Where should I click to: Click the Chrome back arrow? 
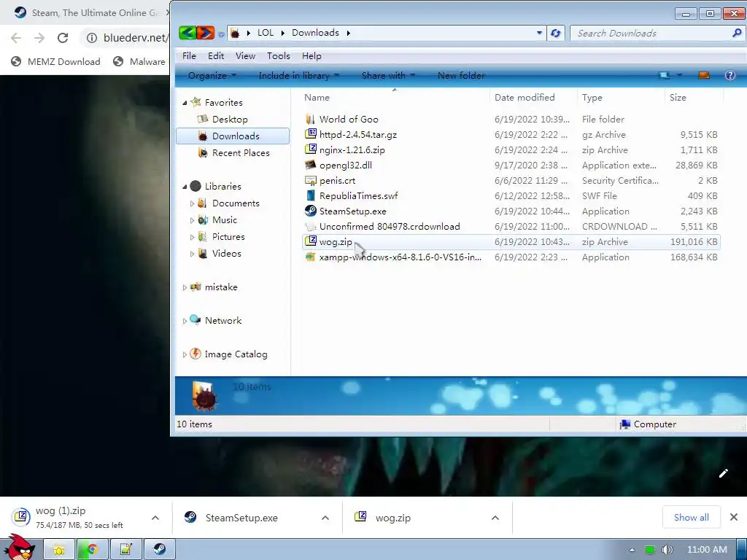pyautogui.click(x=16, y=38)
